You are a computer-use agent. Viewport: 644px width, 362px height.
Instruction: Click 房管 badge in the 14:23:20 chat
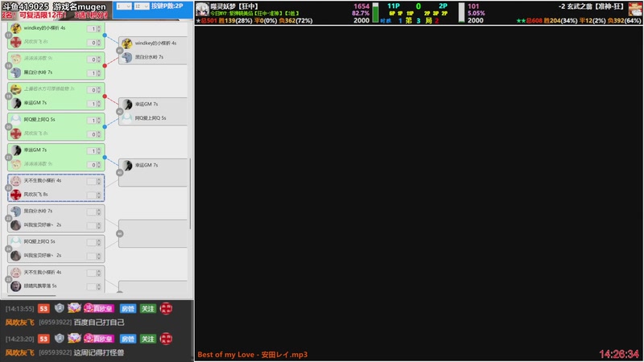pos(128,339)
